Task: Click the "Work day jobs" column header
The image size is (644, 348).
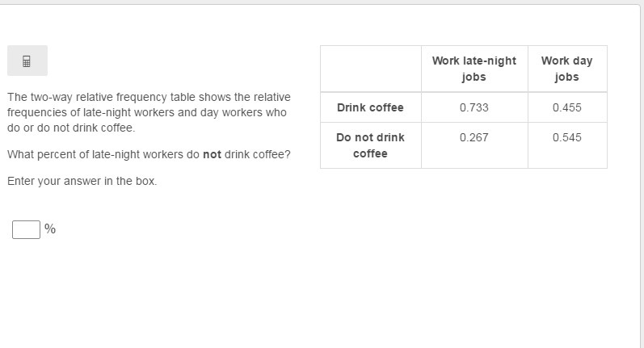Action: (567, 69)
